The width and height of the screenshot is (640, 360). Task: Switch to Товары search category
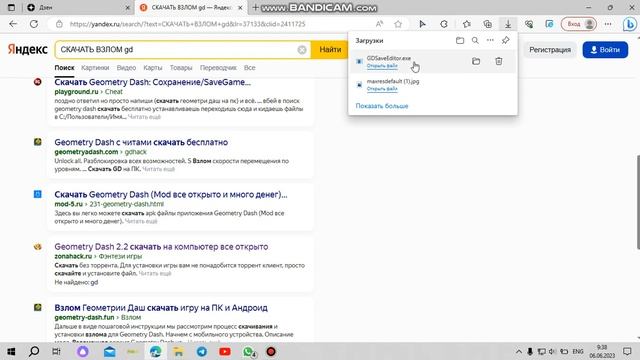(x=181, y=68)
